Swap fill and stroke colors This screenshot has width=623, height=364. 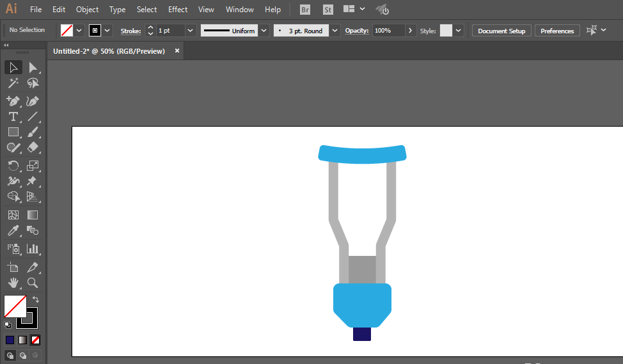[x=36, y=299]
